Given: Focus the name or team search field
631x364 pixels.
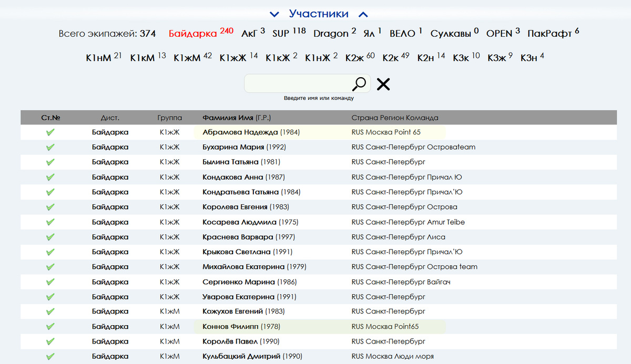Looking at the screenshot, I should coord(307,84).
